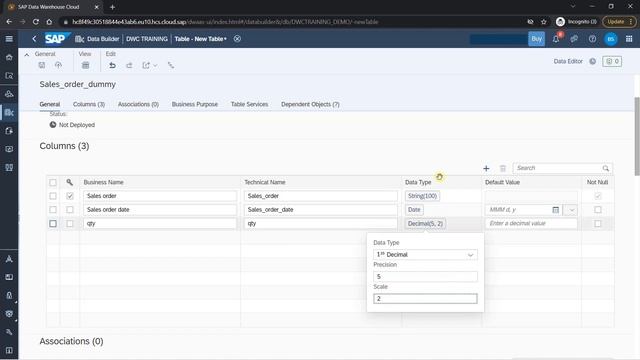Select the qty row checkbox
The width and height of the screenshot is (640, 360).
53,224
